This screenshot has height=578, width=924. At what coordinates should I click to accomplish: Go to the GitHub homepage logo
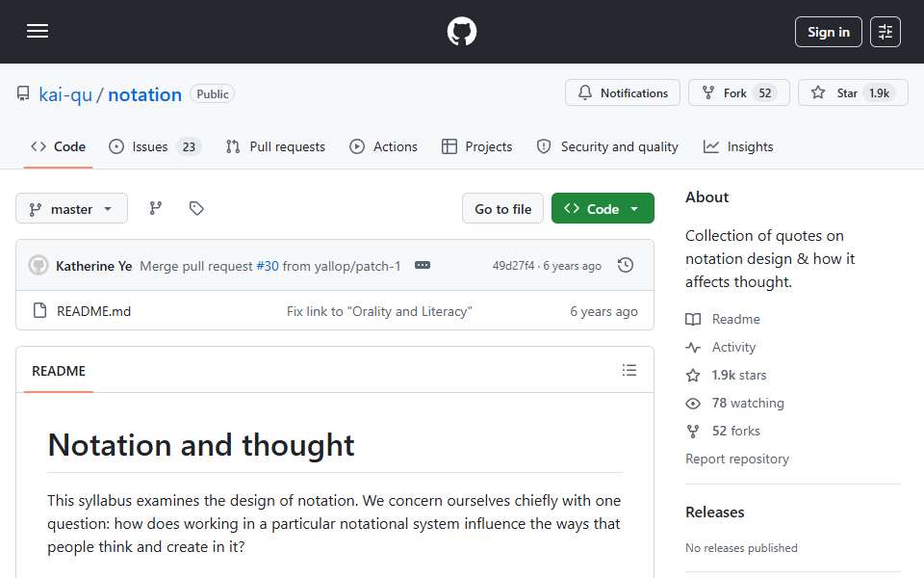(461, 31)
